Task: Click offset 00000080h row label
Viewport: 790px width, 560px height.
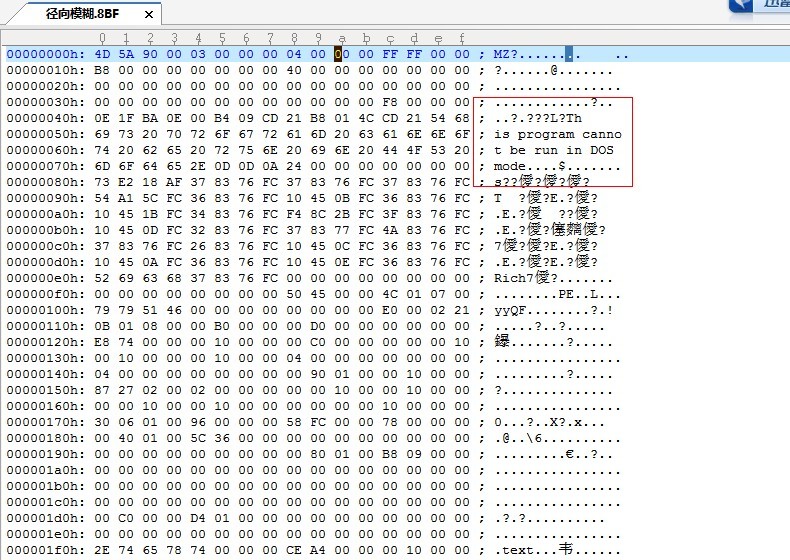Action: pyautogui.click(x=46, y=182)
